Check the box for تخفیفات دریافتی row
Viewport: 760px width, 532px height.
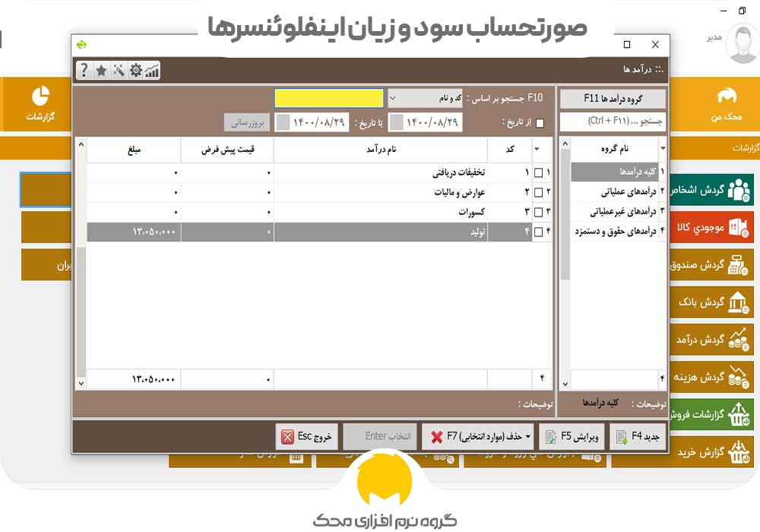538,173
